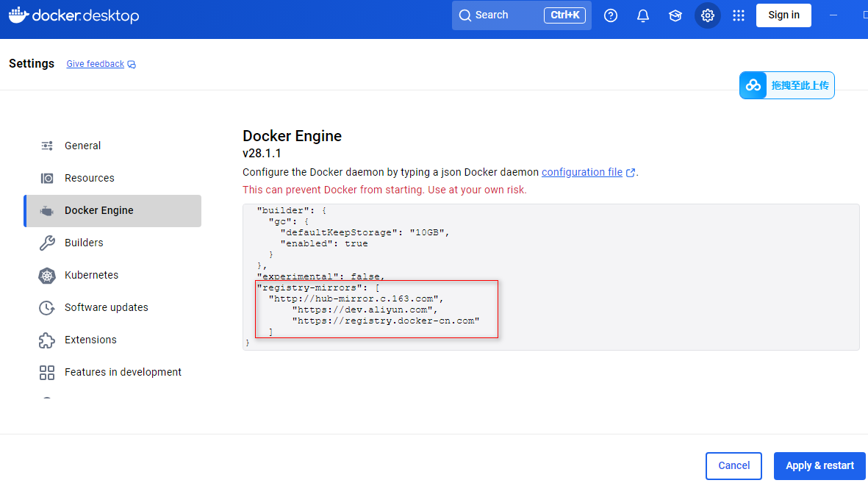The width and height of the screenshot is (868, 483).
Task: Click the dev.aliyun.com URL line
Action: tap(365, 310)
